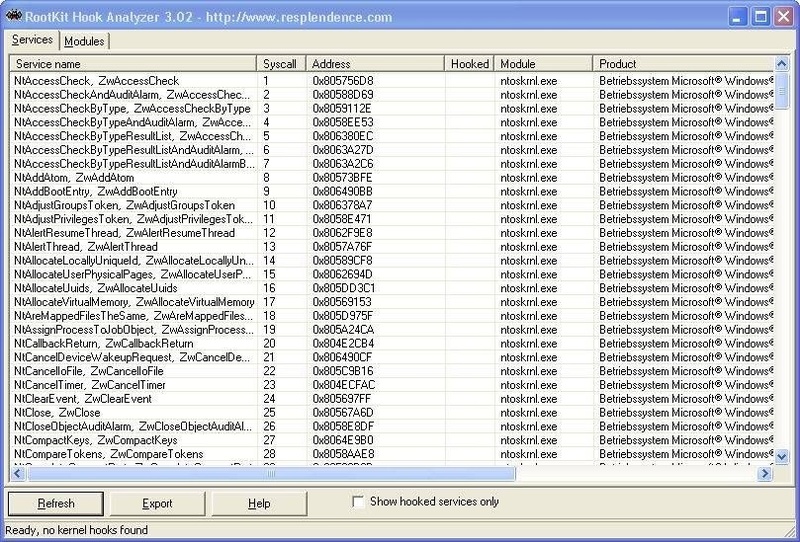
Task: Click the RootKit Hook Analyzer title bar icon
Action: [13, 16]
